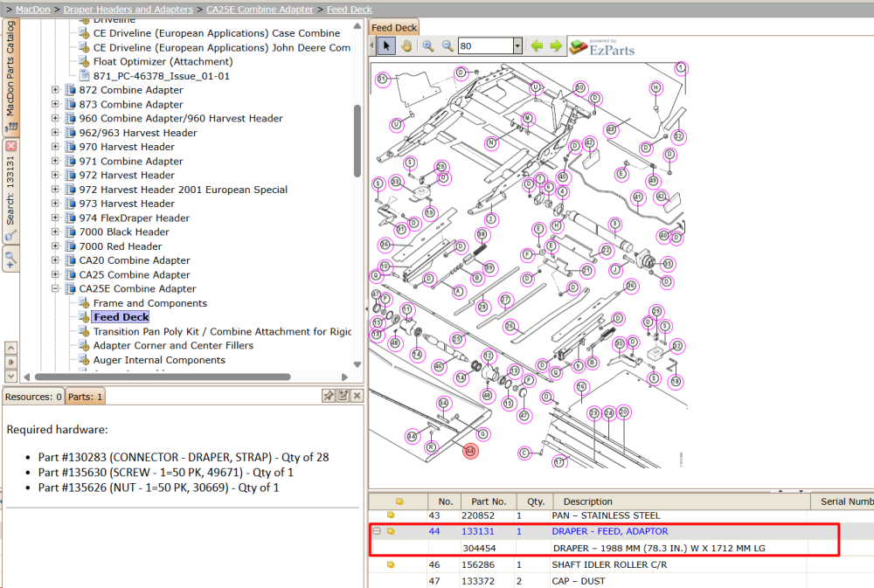Click the new search magnifier plus icon

(x=10, y=259)
